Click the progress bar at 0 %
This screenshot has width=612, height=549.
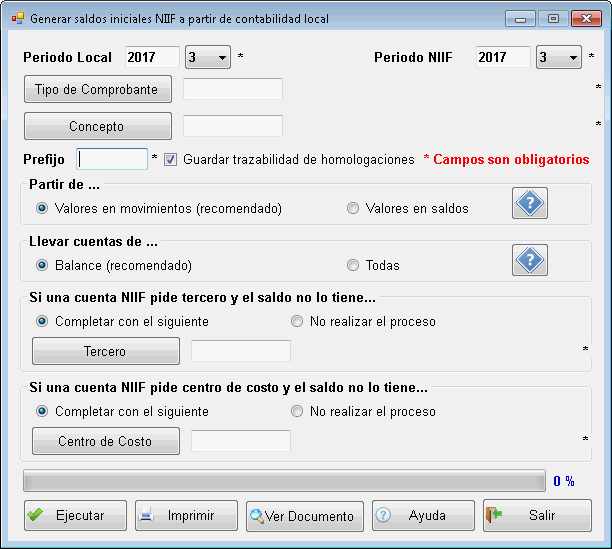pyautogui.click(x=283, y=481)
